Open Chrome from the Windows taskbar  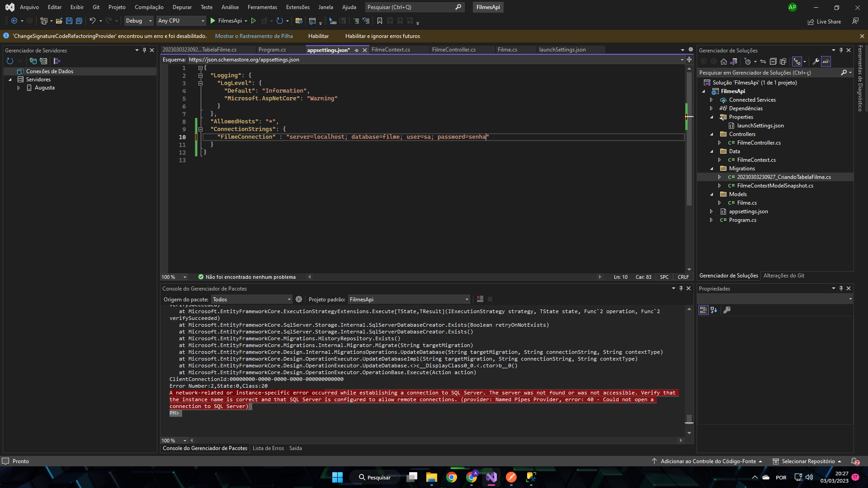(452, 477)
